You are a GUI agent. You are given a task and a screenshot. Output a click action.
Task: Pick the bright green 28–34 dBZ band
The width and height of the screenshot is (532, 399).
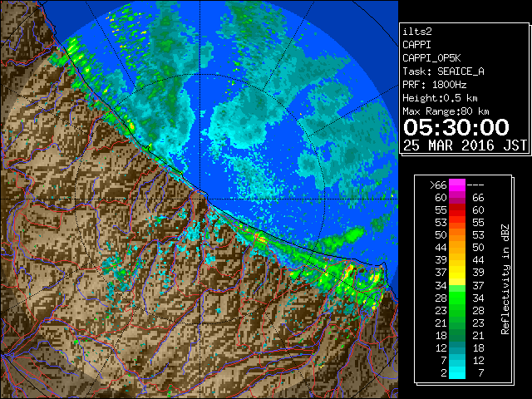[x=457, y=298]
